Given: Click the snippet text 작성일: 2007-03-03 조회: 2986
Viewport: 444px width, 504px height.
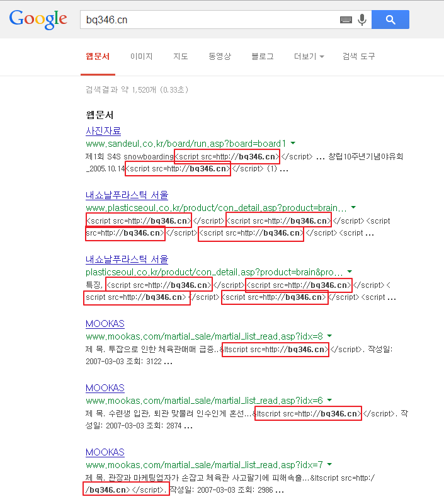Looking at the screenshot, I should point(221,490).
